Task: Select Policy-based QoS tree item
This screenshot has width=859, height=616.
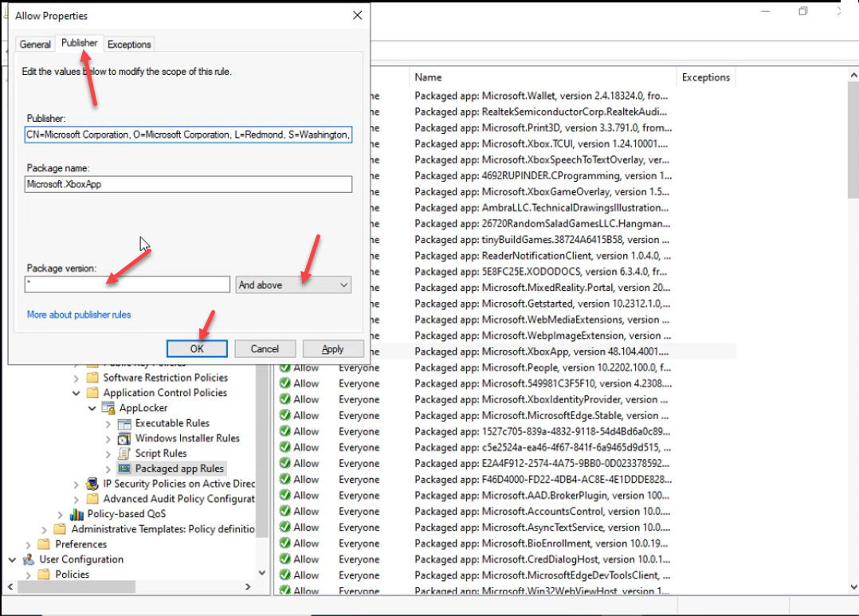Action: coord(127,514)
